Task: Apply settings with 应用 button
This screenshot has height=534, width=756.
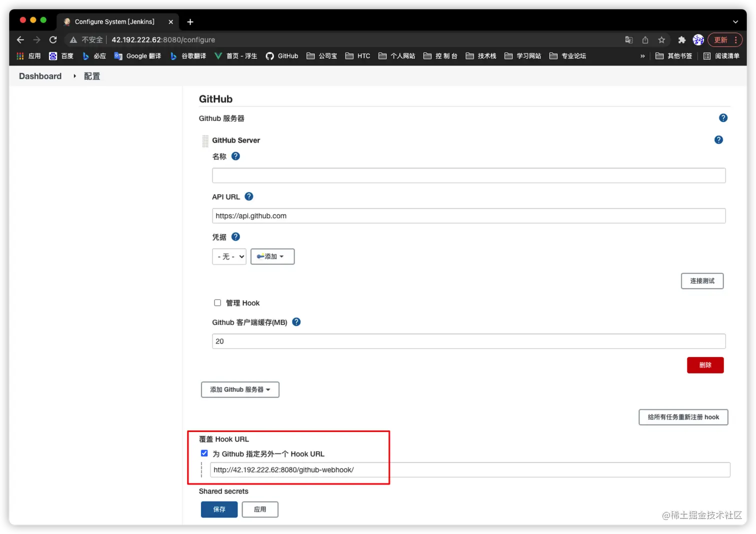Action: (x=260, y=509)
